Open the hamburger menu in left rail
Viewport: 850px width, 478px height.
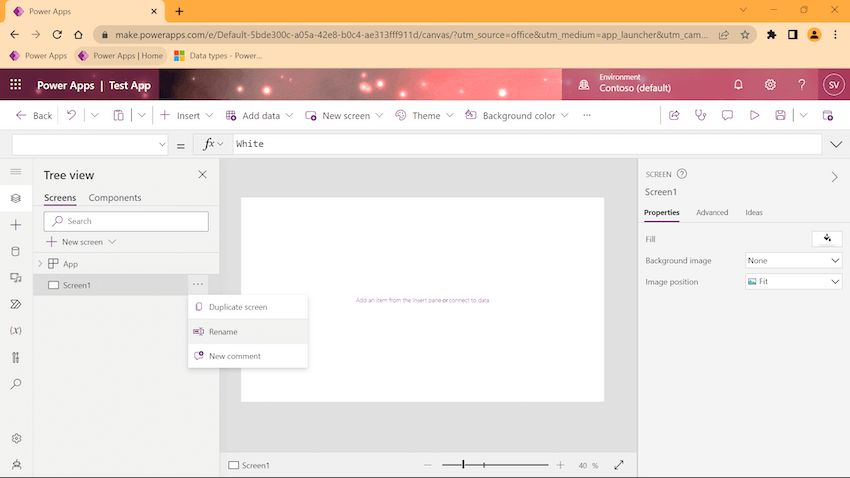tap(16, 172)
